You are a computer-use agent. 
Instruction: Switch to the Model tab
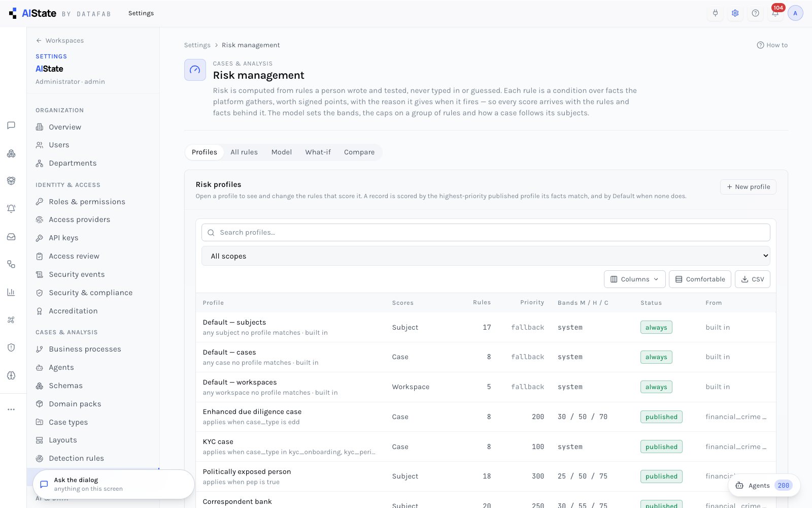[282, 152]
